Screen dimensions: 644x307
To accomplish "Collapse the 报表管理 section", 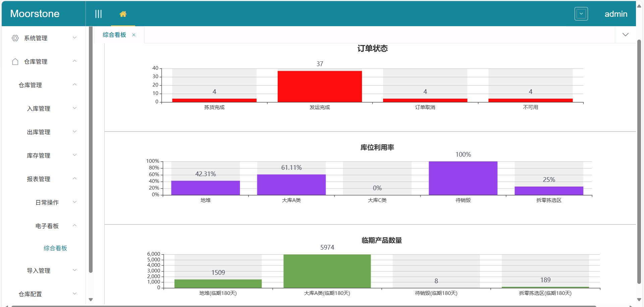I will click(x=74, y=178).
